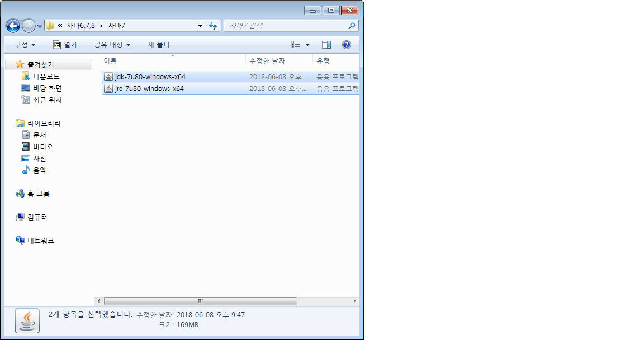Click modified date of jdk-7u80 row
The image size is (644, 340).
(278, 76)
